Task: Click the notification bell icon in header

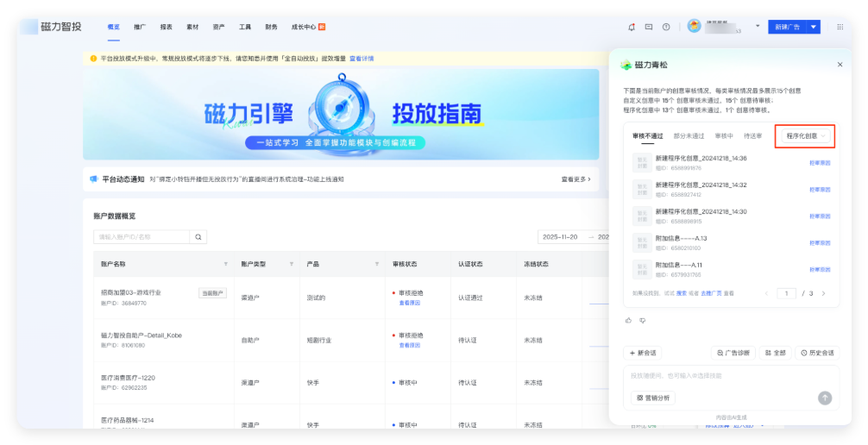Action: coord(632,27)
